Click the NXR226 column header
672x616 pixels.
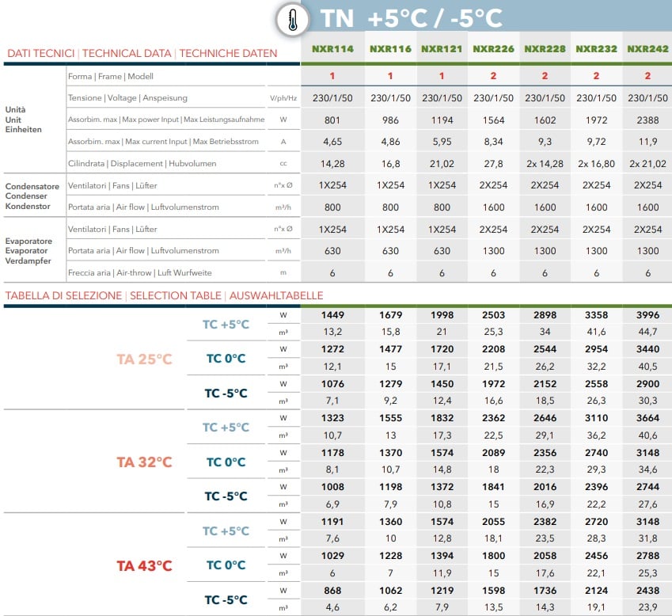(493, 49)
